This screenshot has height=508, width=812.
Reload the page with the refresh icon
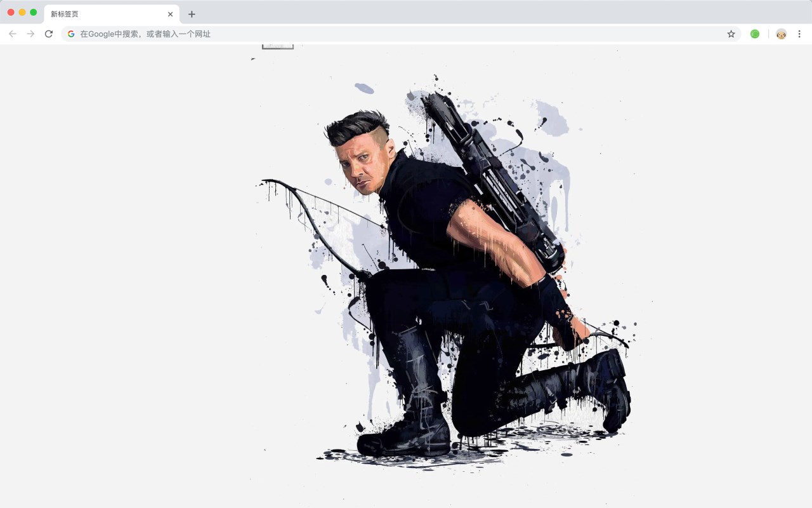tap(49, 34)
